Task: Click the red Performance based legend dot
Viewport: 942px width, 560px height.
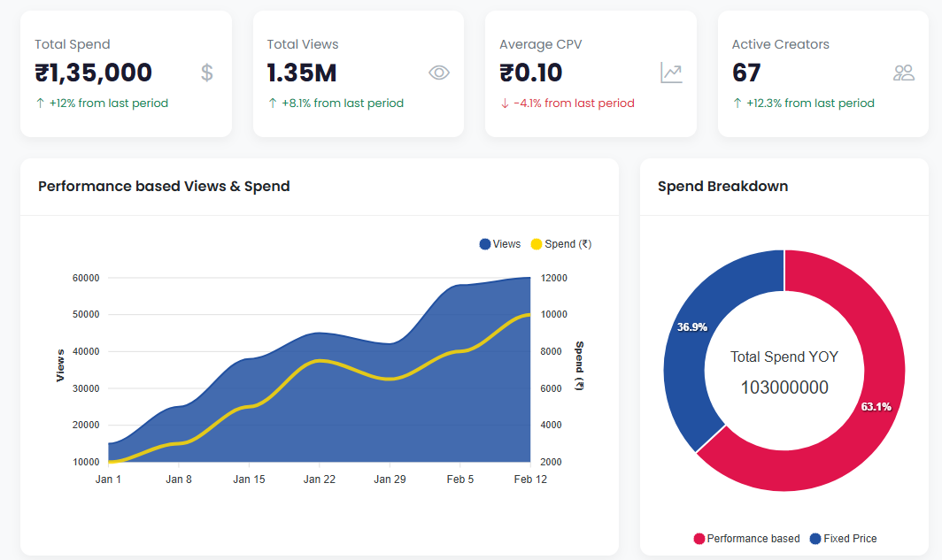Action: point(699,538)
